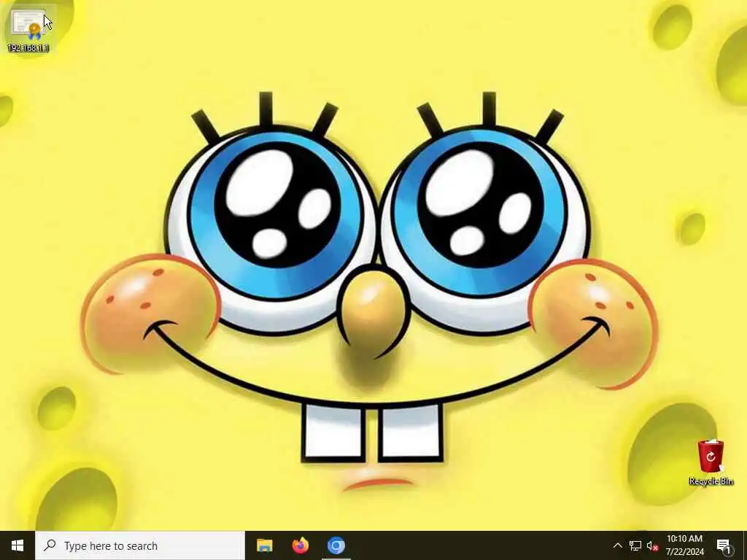The height and width of the screenshot is (560, 747).
Task: Open the notification Action Center icon
Action: [724, 545]
